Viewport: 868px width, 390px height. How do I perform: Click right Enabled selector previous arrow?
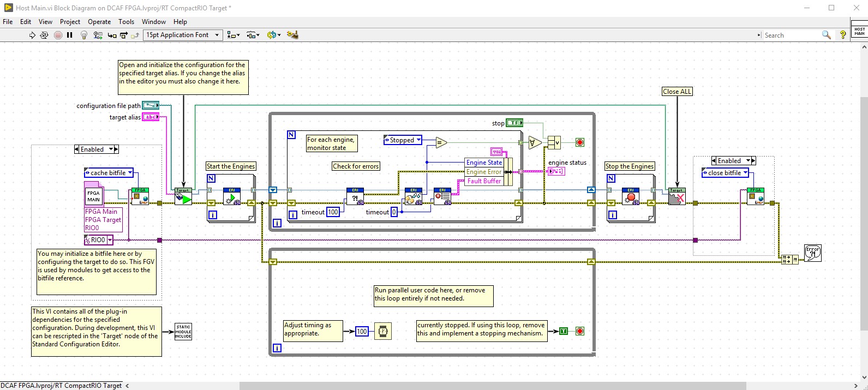[x=714, y=161]
